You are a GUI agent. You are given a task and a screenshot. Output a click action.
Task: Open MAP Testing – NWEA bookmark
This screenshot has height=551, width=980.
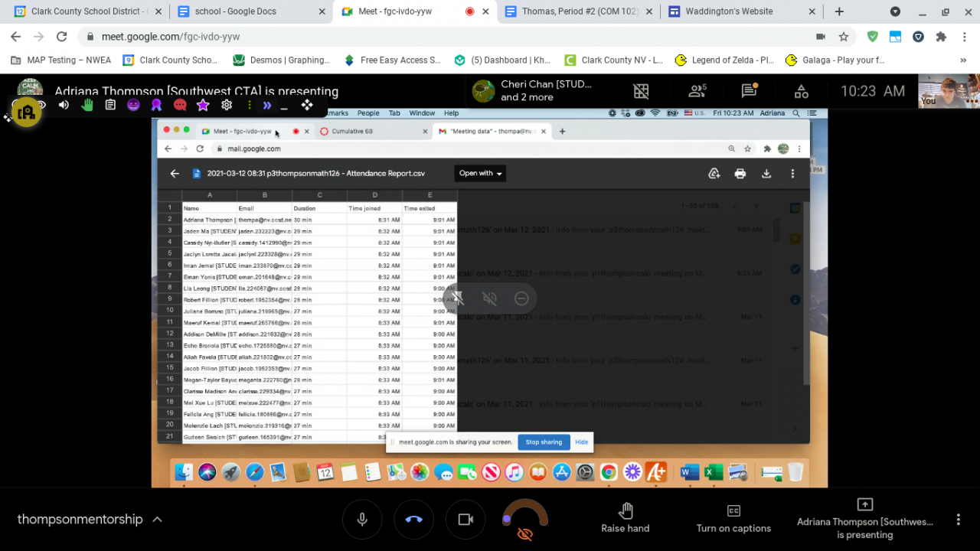pyautogui.click(x=62, y=60)
